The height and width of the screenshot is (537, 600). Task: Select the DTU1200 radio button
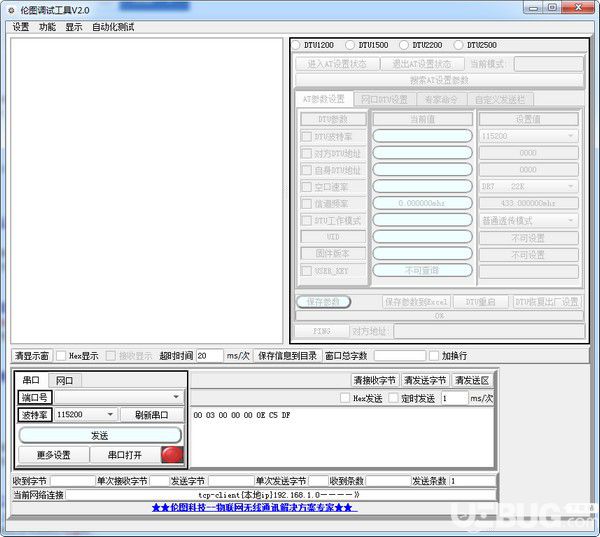point(296,45)
